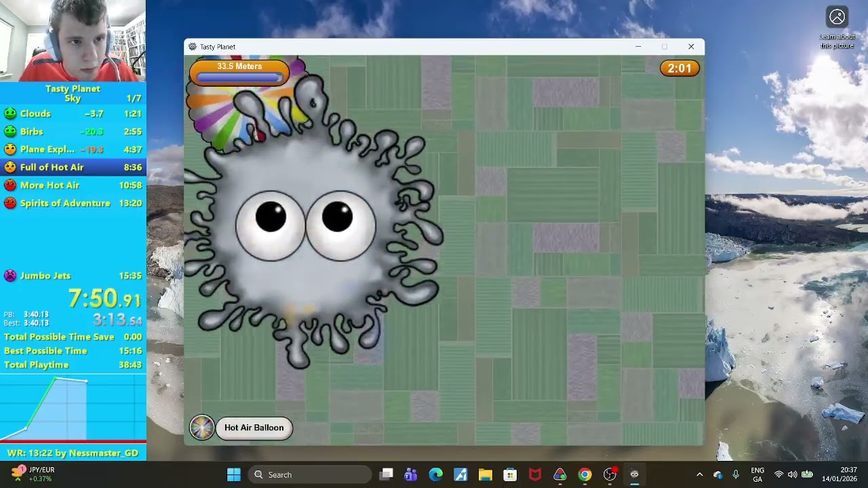The height and width of the screenshot is (488, 868).
Task: Click the ENG GA language indicator
Action: (757, 474)
